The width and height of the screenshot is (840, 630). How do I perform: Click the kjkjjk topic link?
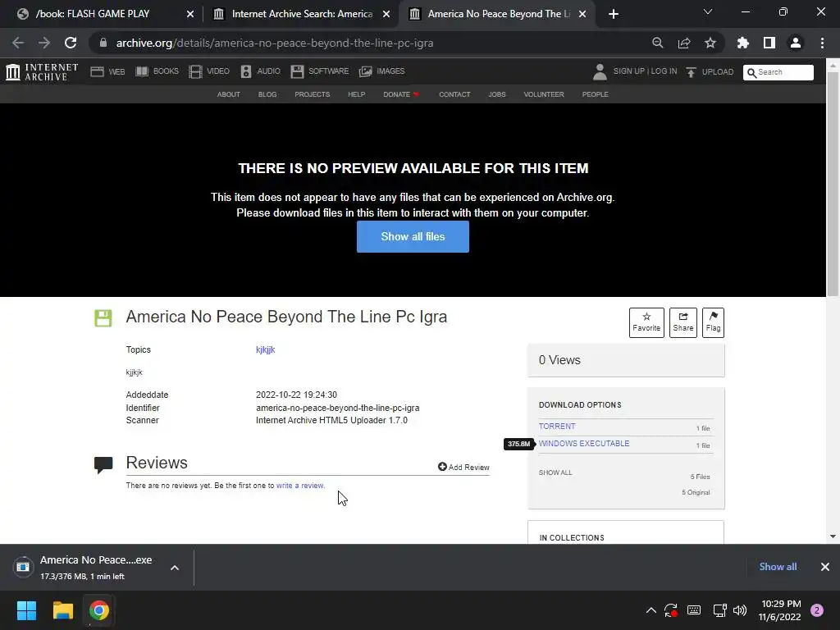click(265, 349)
